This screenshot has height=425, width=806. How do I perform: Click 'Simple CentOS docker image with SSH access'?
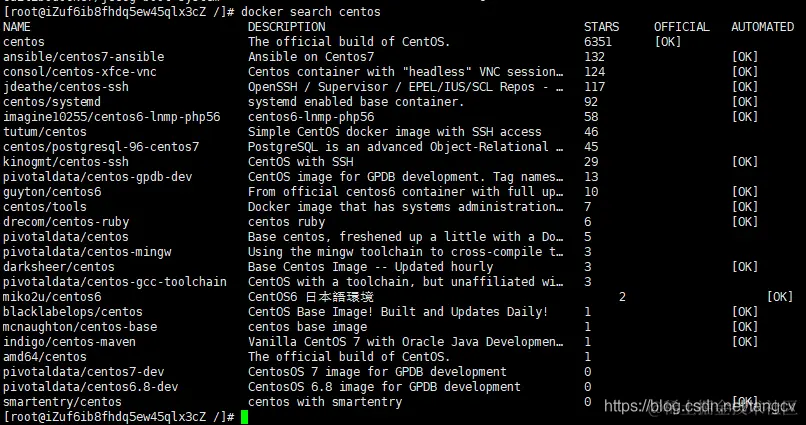pyautogui.click(x=394, y=132)
